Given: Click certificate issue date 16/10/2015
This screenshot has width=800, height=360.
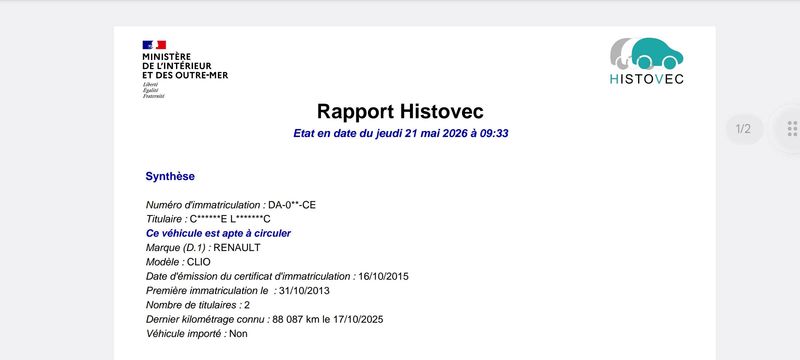Looking at the screenshot, I should click(x=383, y=276).
